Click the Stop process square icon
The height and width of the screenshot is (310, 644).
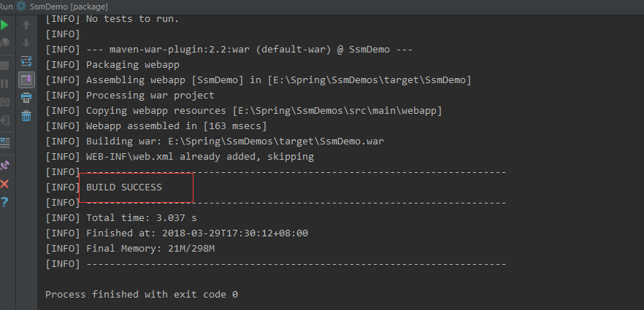[x=4, y=66]
